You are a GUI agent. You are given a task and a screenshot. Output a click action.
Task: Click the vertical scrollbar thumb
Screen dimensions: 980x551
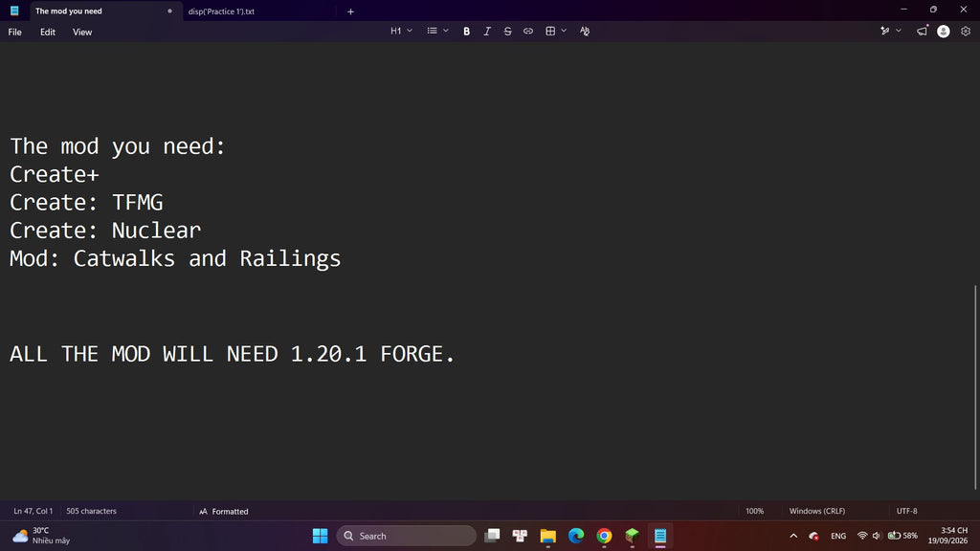[975, 387]
